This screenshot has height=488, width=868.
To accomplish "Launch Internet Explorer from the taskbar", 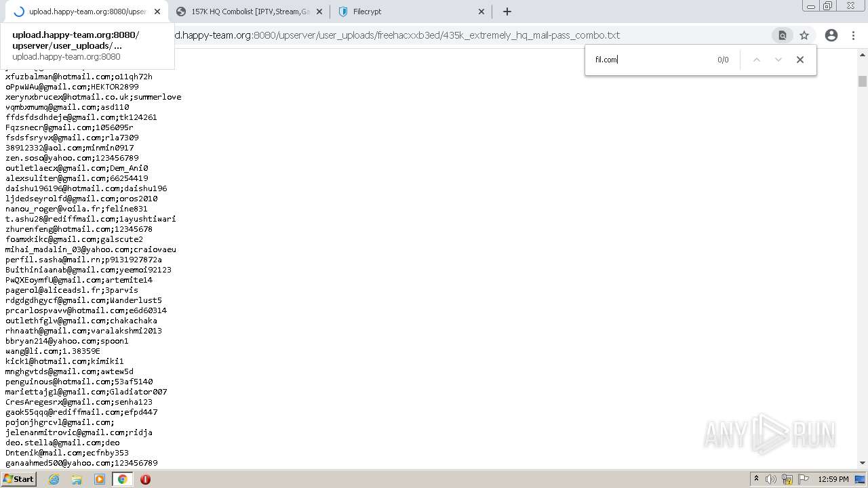I will 54,479.
